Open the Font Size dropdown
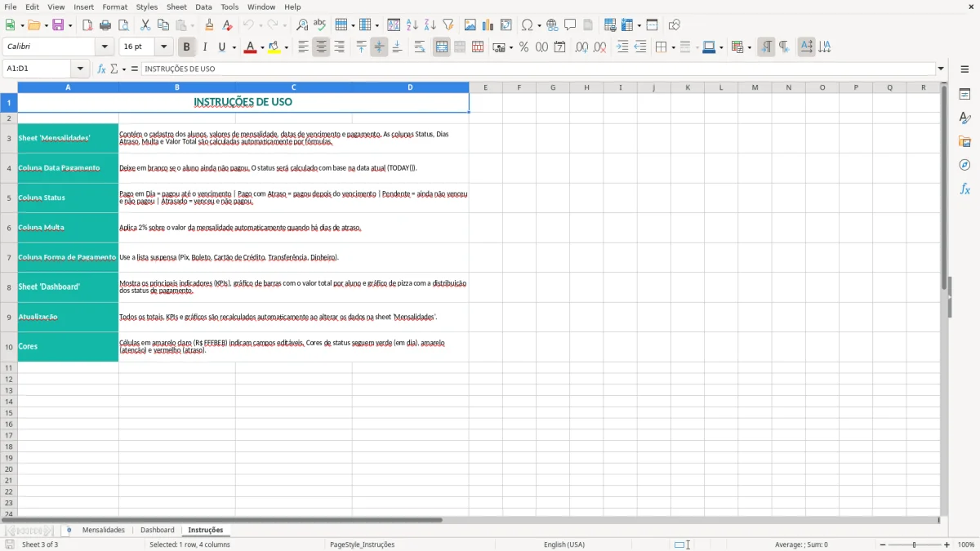 pyautogui.click(x=163, y=47)
